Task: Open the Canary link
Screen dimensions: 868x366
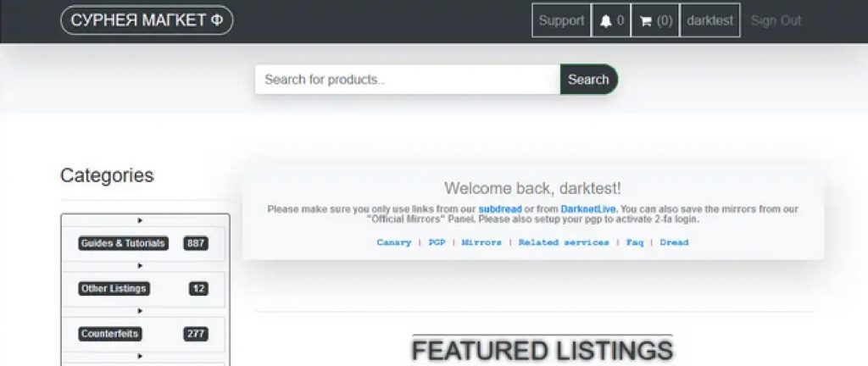Action: click(x=394, y=242)
